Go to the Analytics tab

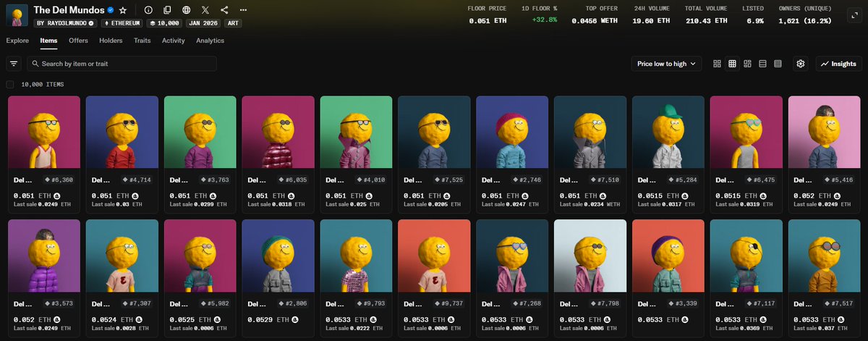click(210, 41)
